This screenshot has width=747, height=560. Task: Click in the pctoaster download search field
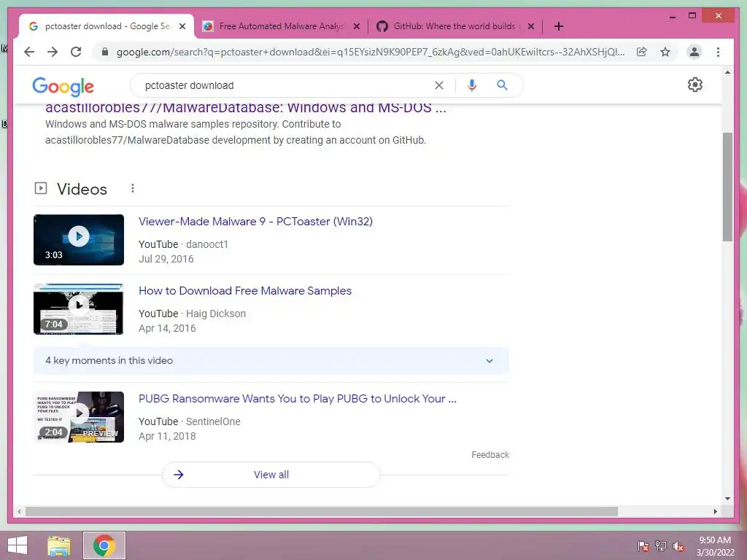(286, 85)
